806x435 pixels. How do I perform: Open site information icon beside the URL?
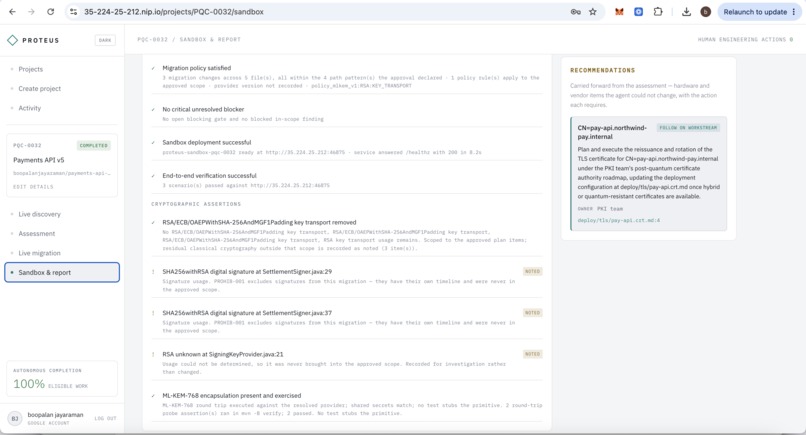(74, 12)
